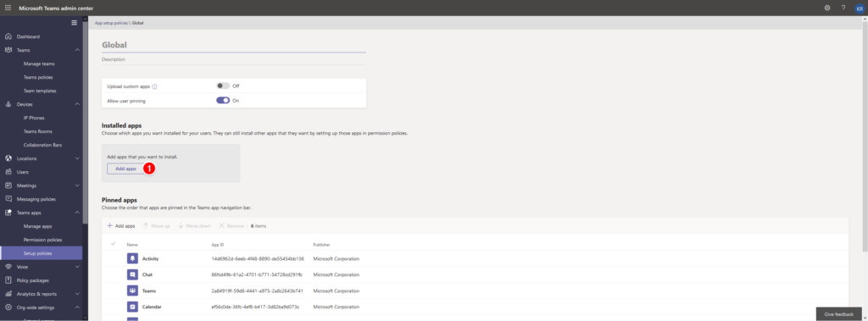This screenshot has height=321, width=868.
Task: Click Add apps button under Installed apps
Action: (x=125, y=169)
